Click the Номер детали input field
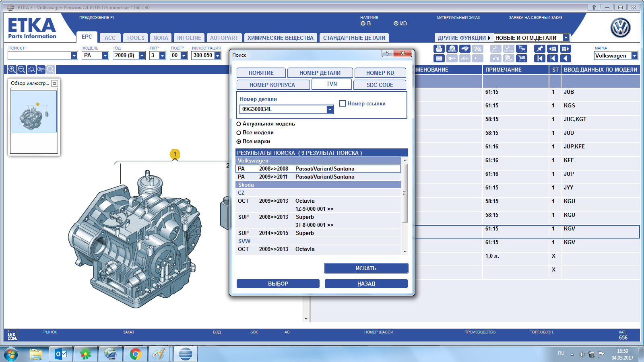Viewport: 644px width, 362px height. pos(283,109)
